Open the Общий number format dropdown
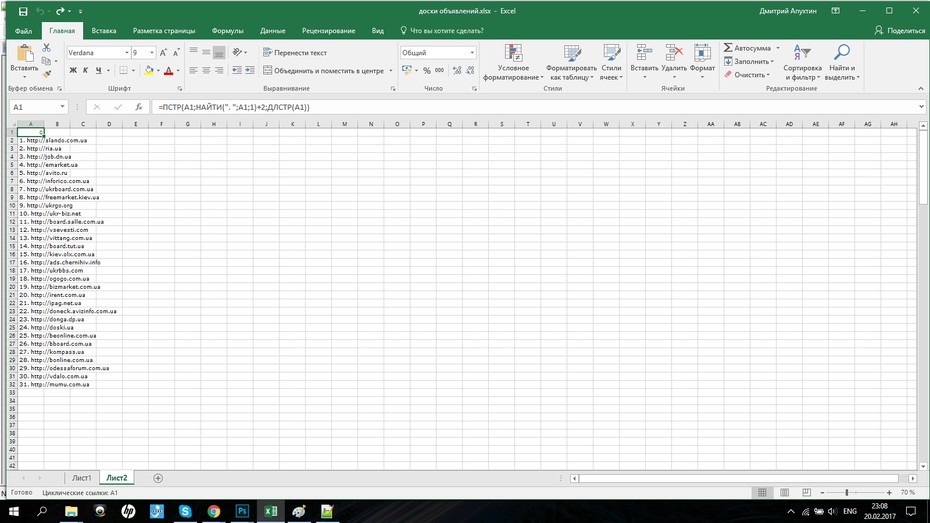 click(x=472, y=53)
